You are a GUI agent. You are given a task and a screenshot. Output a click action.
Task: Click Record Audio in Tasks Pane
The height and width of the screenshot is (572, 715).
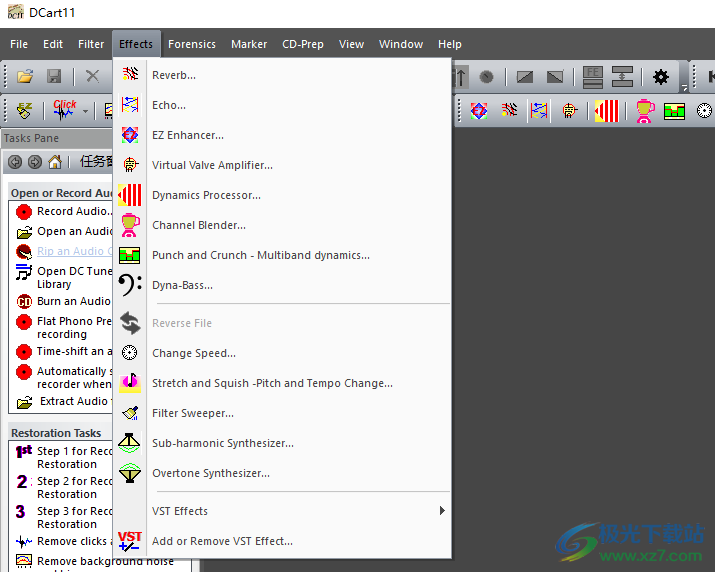(x=74, y=211)
